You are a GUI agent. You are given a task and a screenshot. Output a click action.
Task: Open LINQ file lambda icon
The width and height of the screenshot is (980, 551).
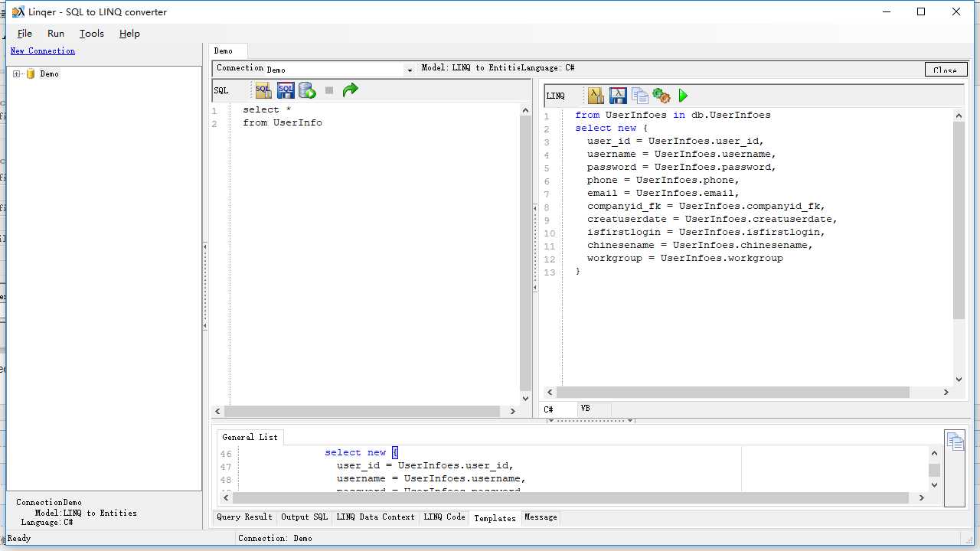tap(596, 96)
